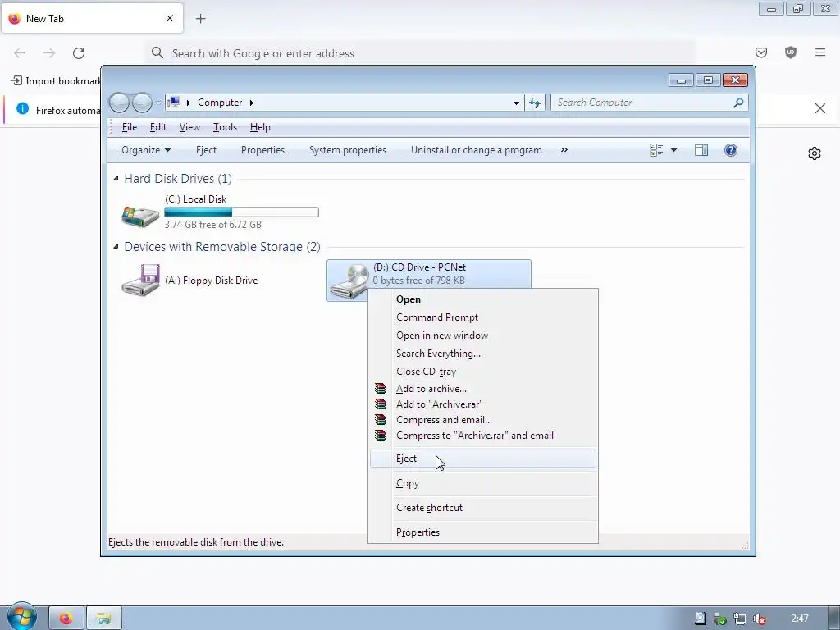Click Eject in the Explorer toolbar

tap(206, 150)
